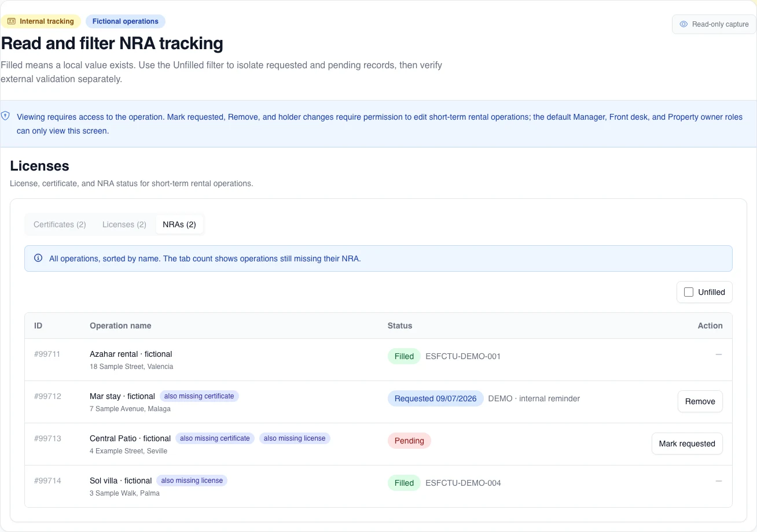
Task: Click 'Central Patio · fictional' operation name
Action: click(x=130, y=438)
